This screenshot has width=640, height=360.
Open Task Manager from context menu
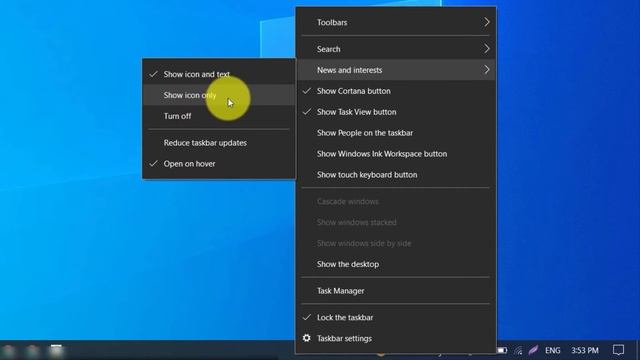tap(395, 291)
